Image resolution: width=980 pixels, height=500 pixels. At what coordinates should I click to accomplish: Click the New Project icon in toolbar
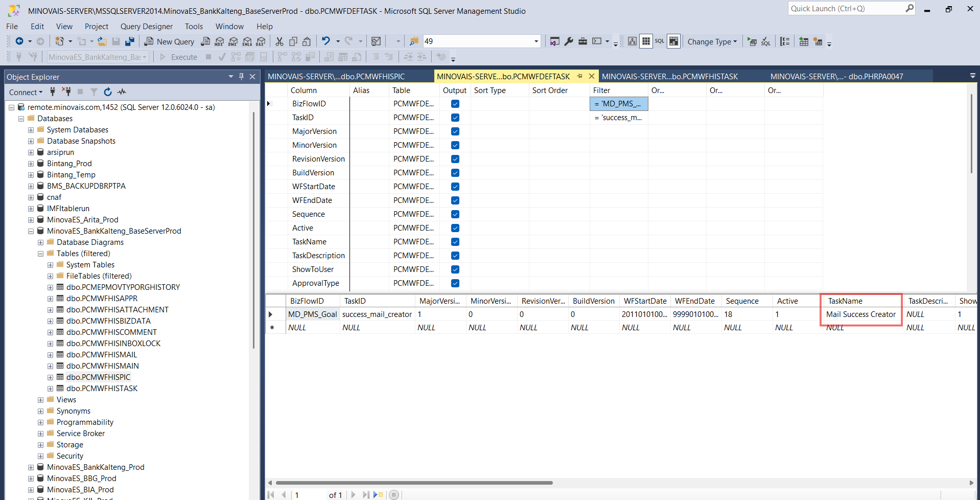click(60, 41)
